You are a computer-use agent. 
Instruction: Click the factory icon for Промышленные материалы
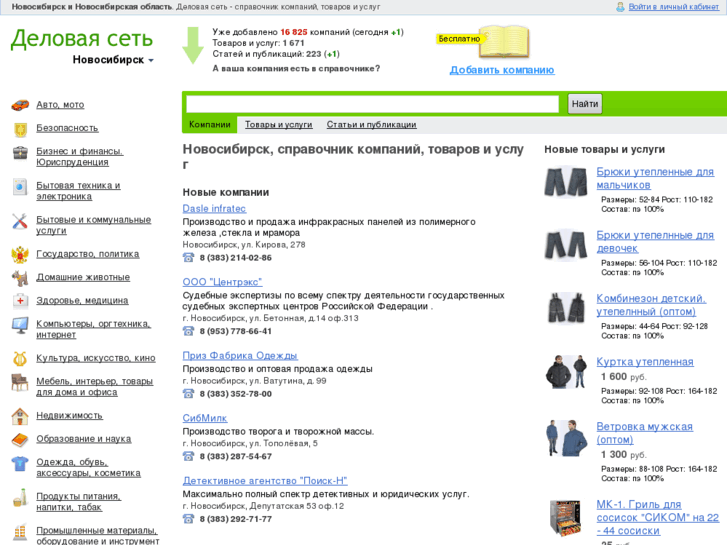(20, 532)
